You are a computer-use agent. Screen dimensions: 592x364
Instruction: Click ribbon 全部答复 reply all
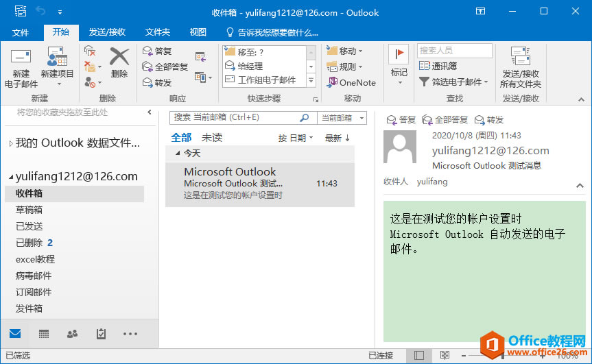[165, 66]
